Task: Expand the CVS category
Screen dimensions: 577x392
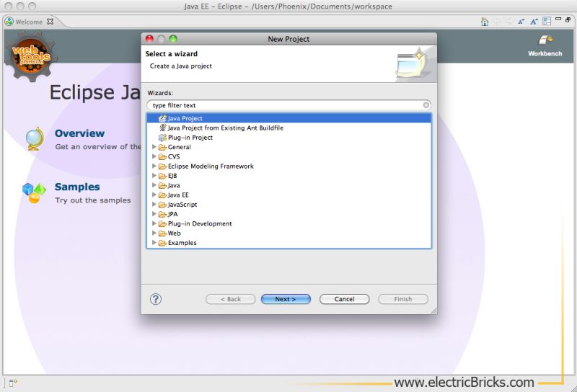Action: tap(154, 156)
